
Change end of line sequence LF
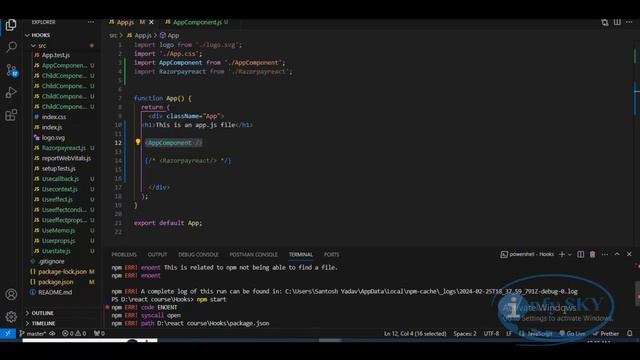[509, 333]
